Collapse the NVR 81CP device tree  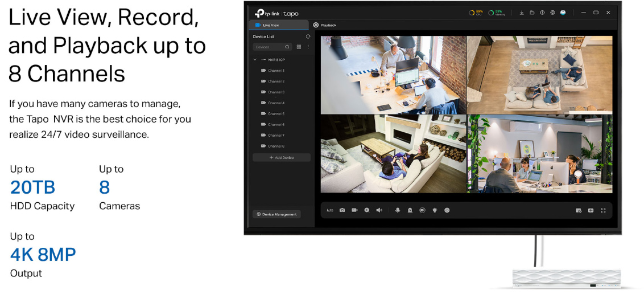point(255,60)
